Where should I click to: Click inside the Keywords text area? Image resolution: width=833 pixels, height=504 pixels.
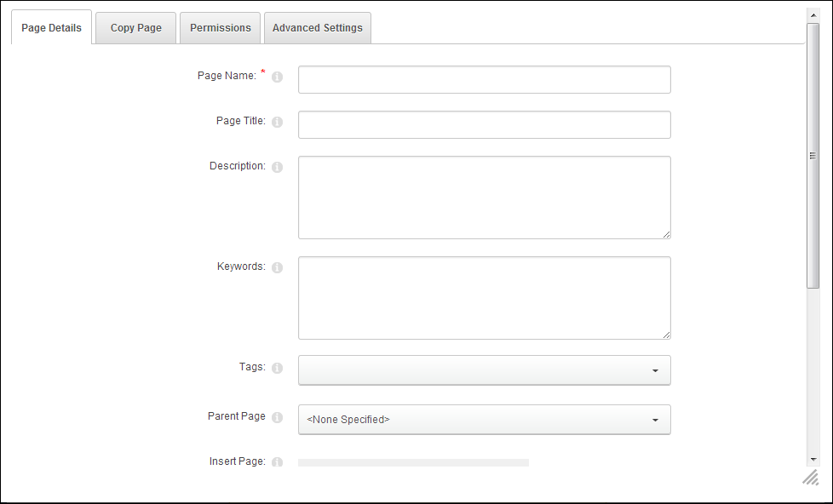[x=485, y=298]
